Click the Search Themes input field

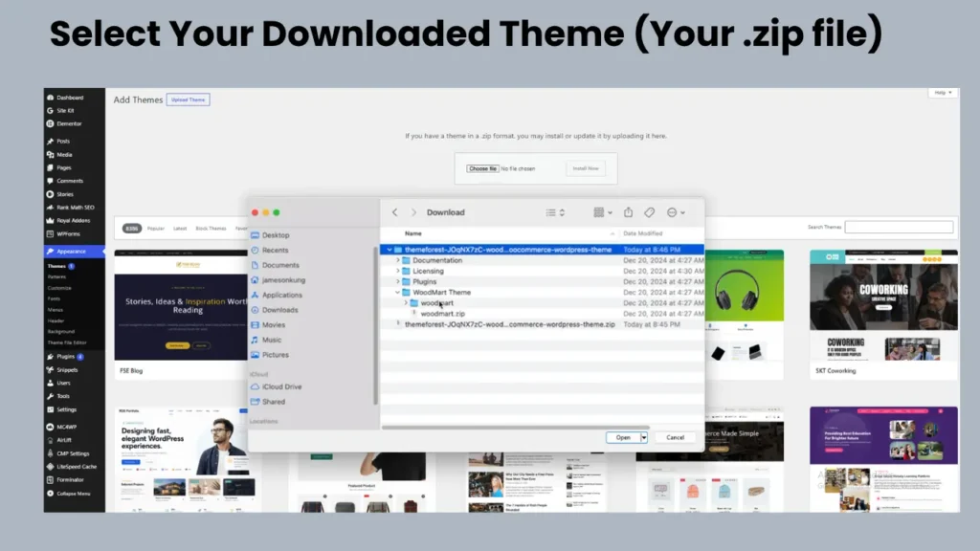[x=899, y=227]
